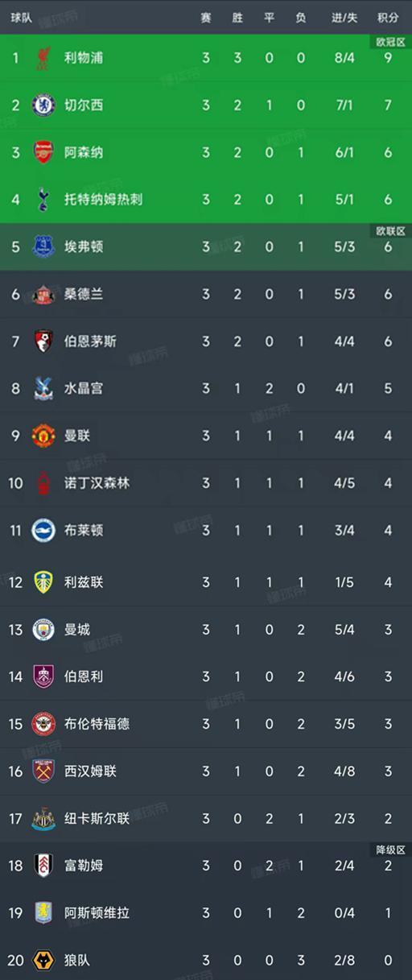Click the Crystal Palace crest
This screenshot has height=980, width=412.
click(x=43, y=388)
